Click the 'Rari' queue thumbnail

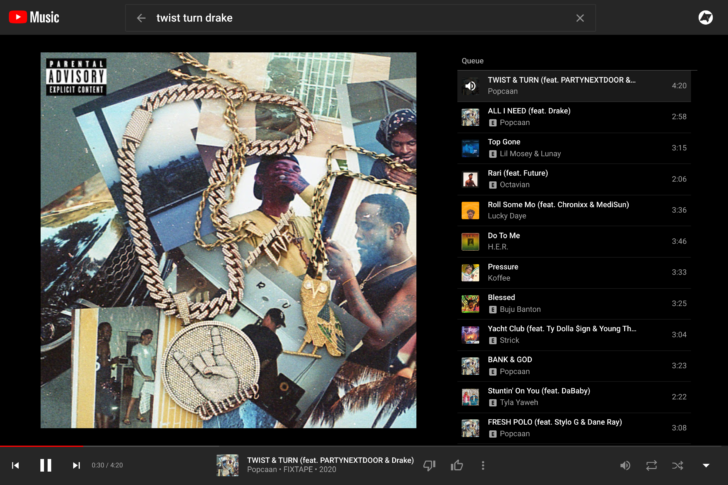[470, 179]
